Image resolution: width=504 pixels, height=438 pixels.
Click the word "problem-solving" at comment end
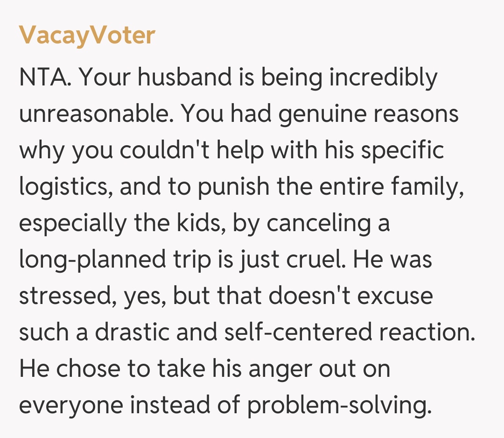click(x=336, y=405)
